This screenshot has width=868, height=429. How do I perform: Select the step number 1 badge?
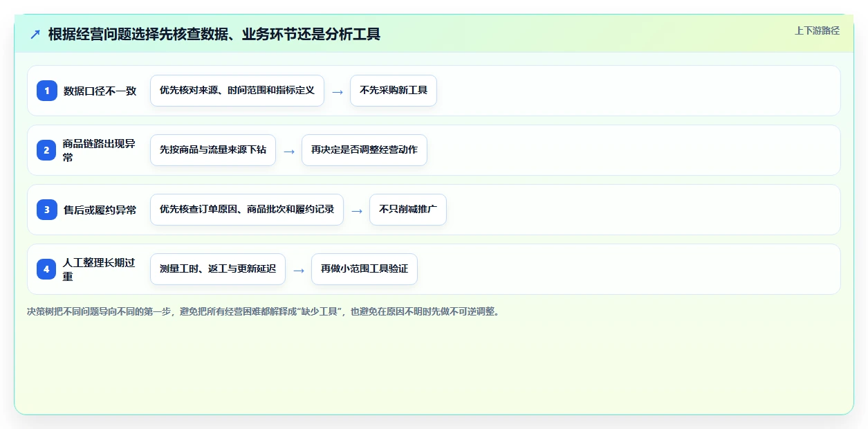click(47, 91)
